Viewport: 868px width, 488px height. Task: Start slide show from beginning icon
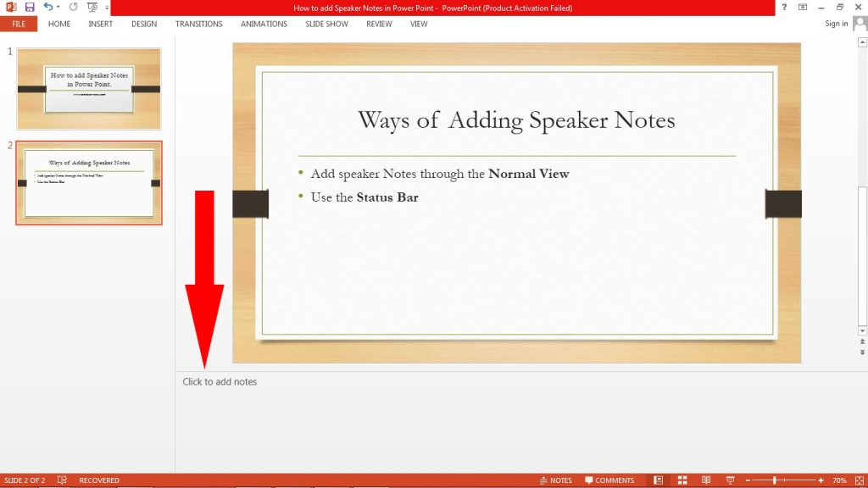tap(92, 7)
